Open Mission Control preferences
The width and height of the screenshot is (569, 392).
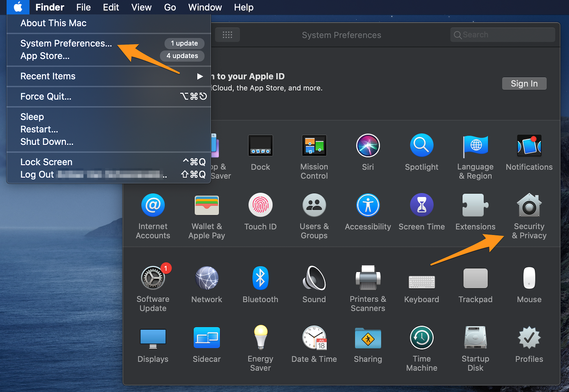(314, 157)
